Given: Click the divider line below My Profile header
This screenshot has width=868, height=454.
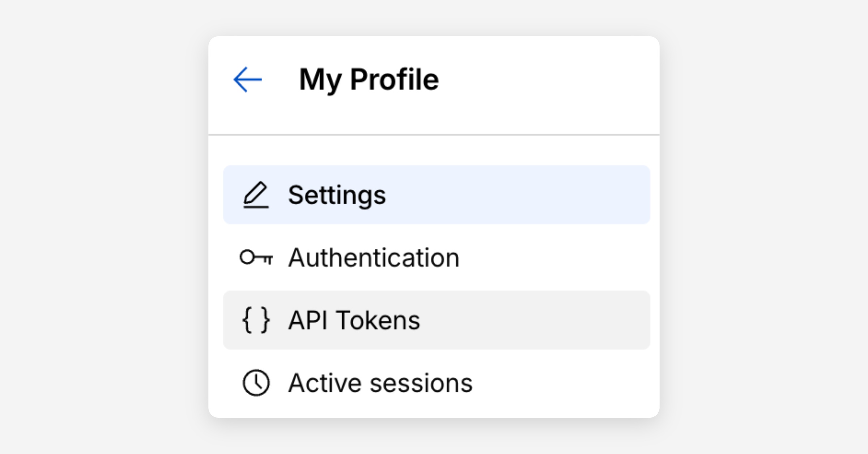Looking at the screenshot, I should click(x=434, y=135).
